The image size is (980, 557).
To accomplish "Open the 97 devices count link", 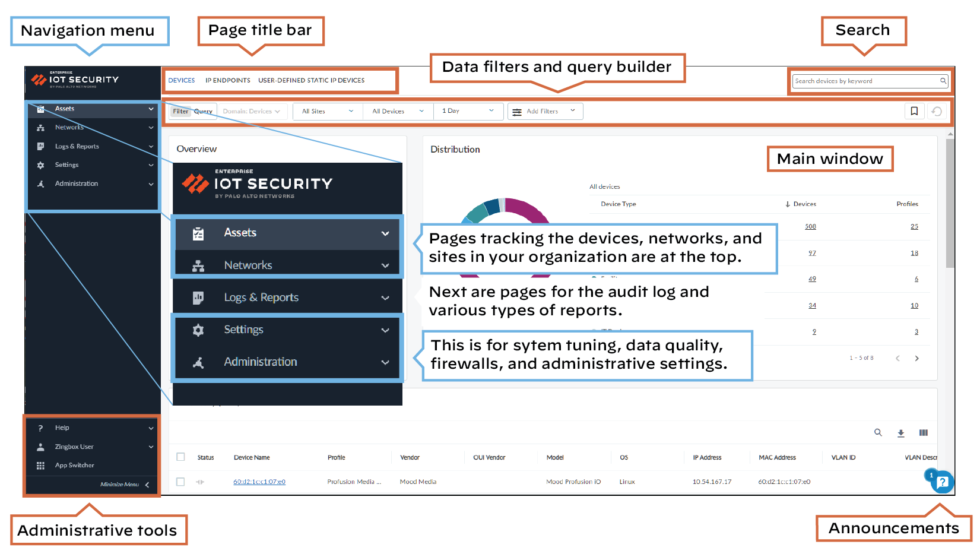I will coord(812,254).
